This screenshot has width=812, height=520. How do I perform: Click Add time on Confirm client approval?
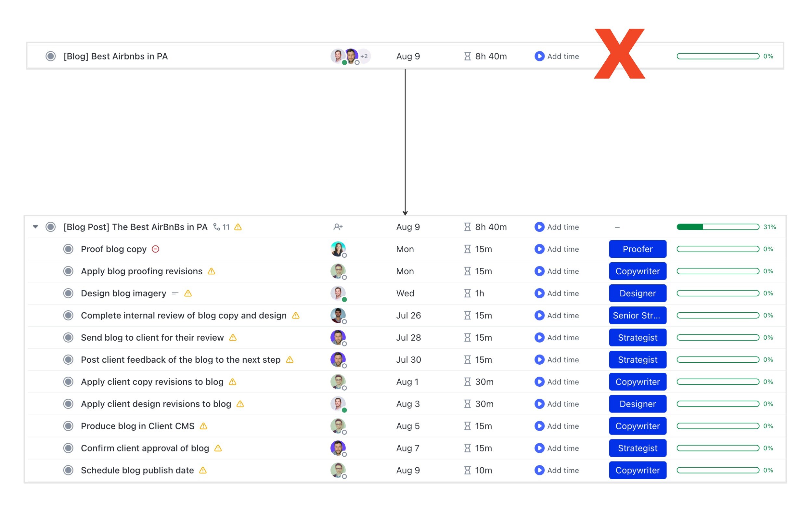coord(563,448)
